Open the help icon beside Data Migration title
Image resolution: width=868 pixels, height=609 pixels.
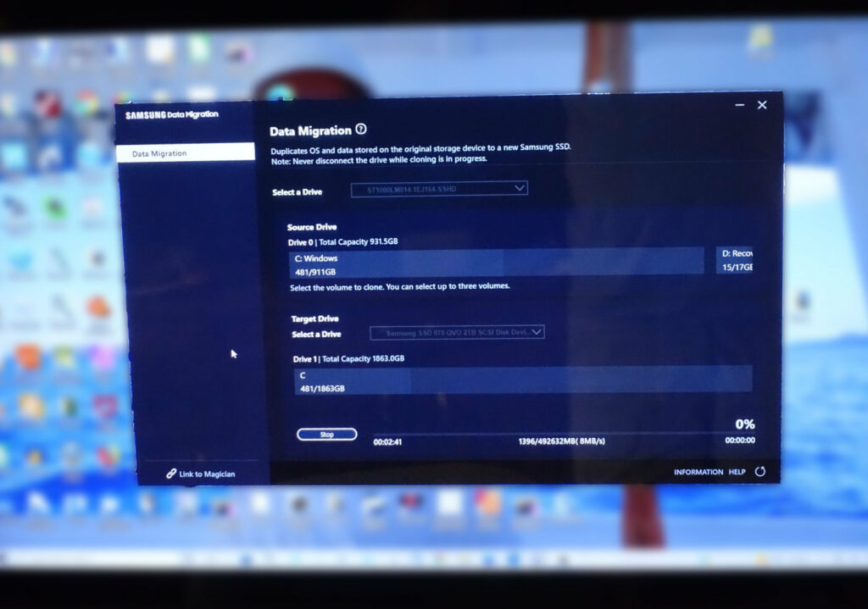361,129
